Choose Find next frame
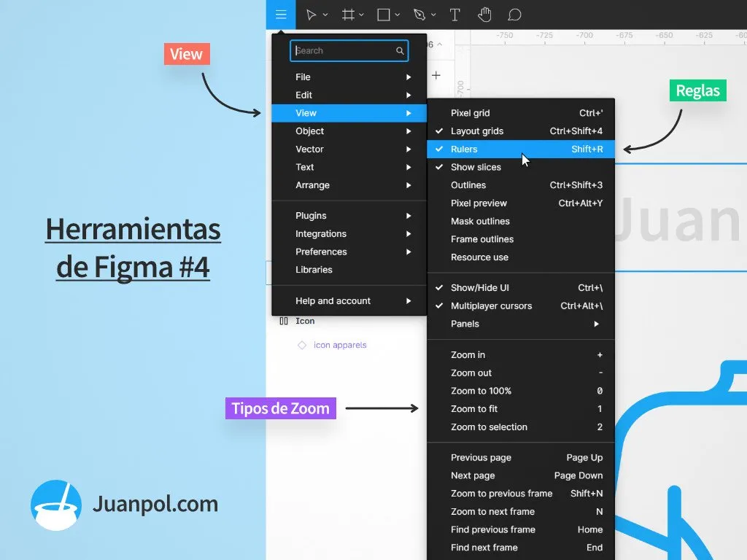Screen dimensions: 747x560 pyautogui.click(x=521, y=548)
